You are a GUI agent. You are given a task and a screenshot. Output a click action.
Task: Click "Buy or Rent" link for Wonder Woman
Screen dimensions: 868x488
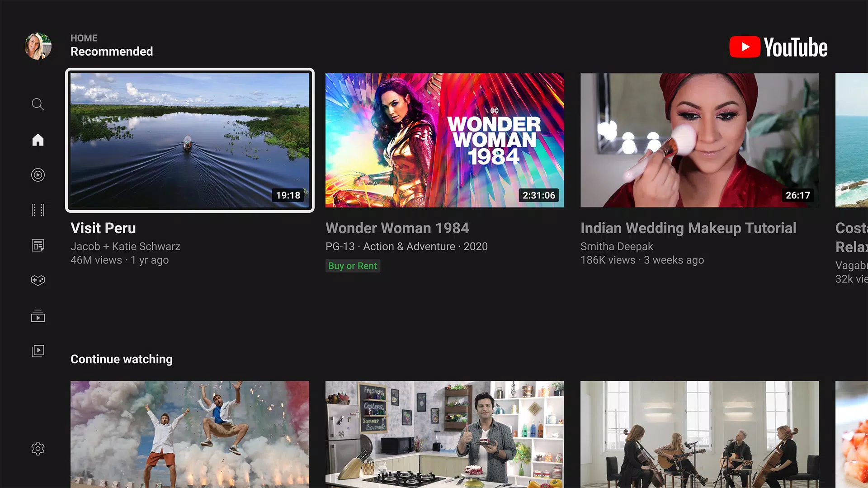tap(352, 265)
